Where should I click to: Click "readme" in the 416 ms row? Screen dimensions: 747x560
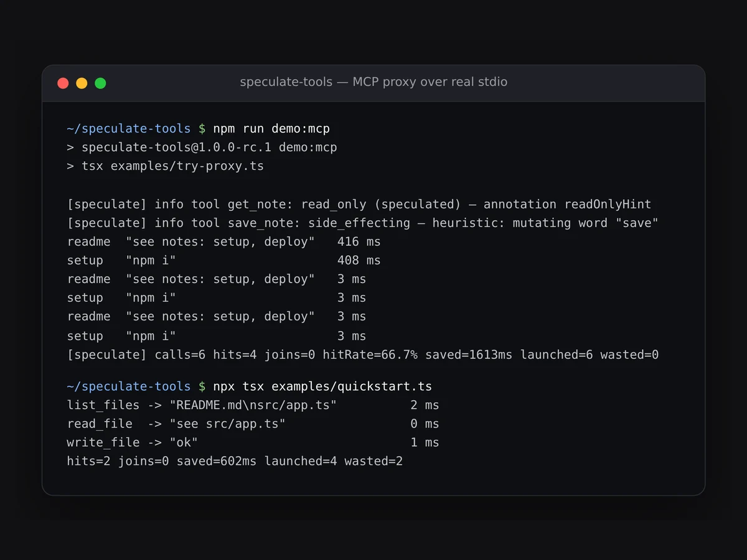tap(89, 241)
